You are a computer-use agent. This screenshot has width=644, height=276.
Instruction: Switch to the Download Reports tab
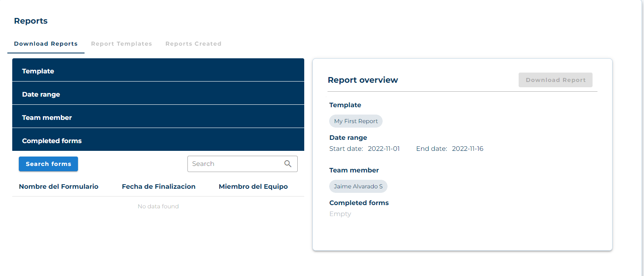[x=46, y=44]
